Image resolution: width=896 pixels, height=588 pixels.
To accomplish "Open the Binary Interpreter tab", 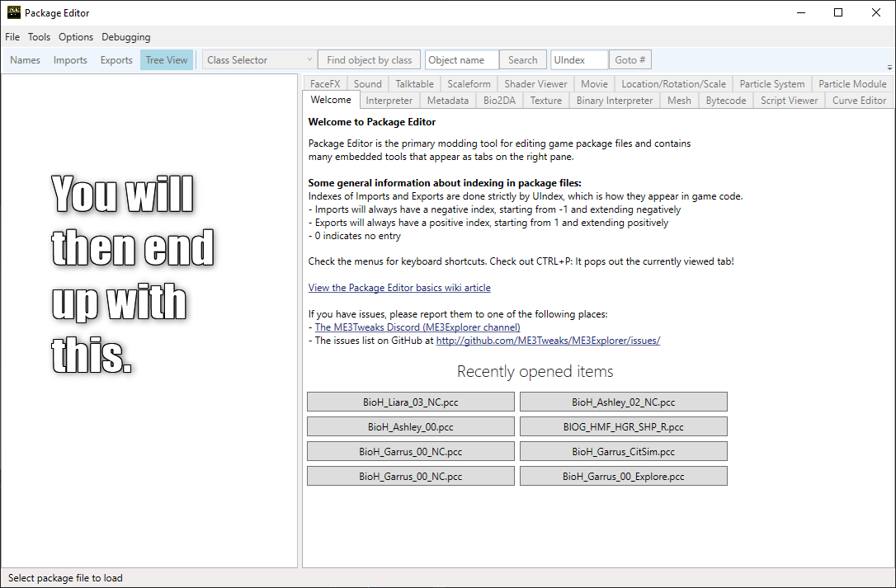I will [615, 100].
